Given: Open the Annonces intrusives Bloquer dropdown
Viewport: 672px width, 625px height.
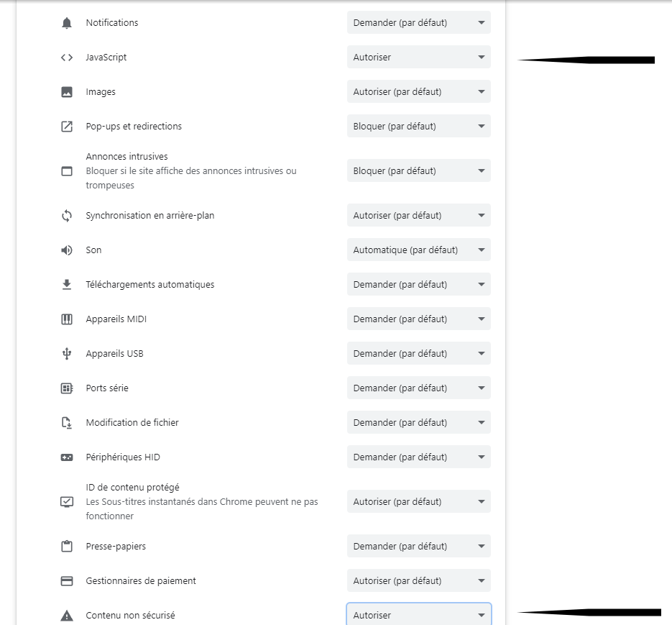Looking at the screenshot, I should (419, 170).
